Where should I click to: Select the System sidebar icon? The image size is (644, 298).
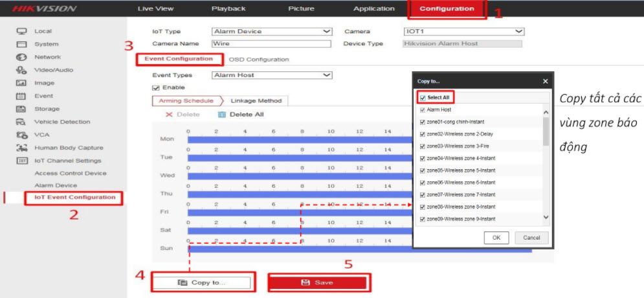pos(21,45)
